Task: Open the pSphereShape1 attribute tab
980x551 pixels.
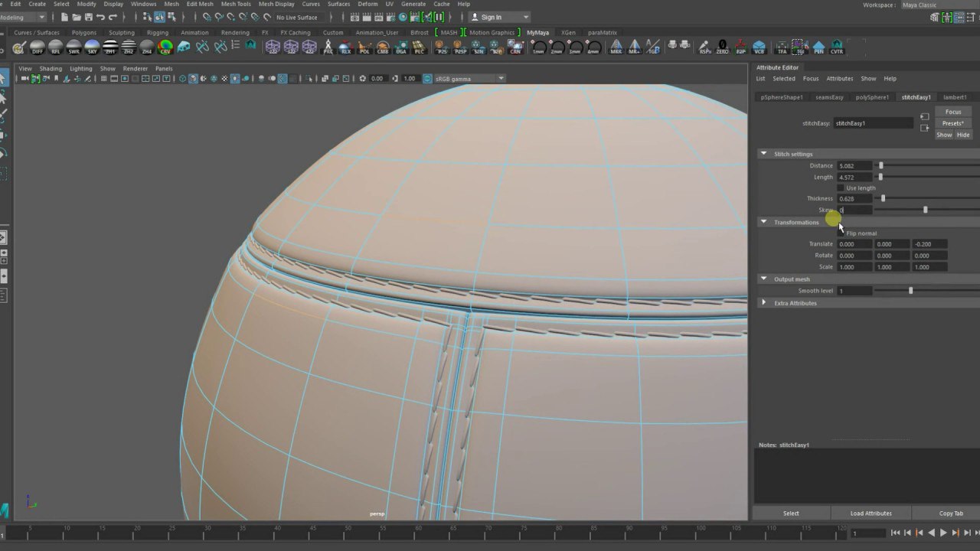Action: point(782,97)
